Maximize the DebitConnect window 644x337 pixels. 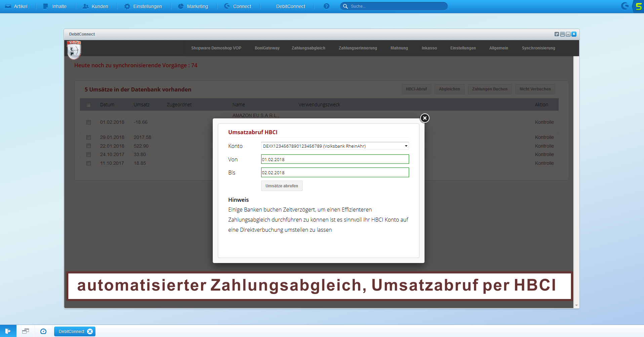click(568, 34)
